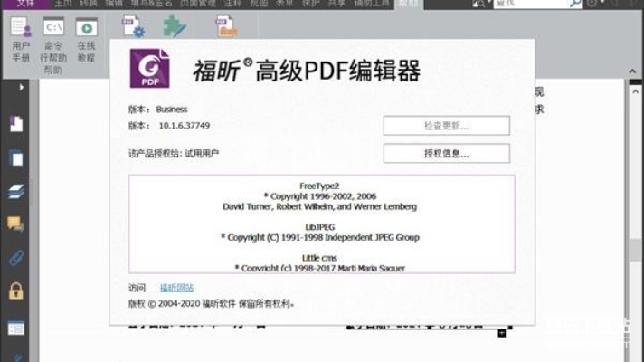Click the 'FreeType2' credit heading
The height and width of the screenshot is (362, 644).
pos(319,186)
